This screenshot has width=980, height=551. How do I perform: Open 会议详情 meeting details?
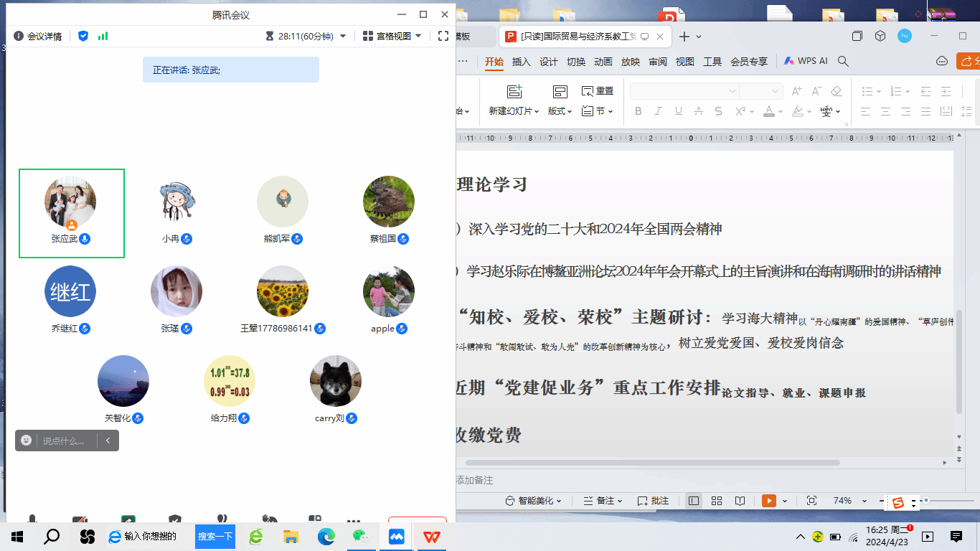(x=38, y=36)
